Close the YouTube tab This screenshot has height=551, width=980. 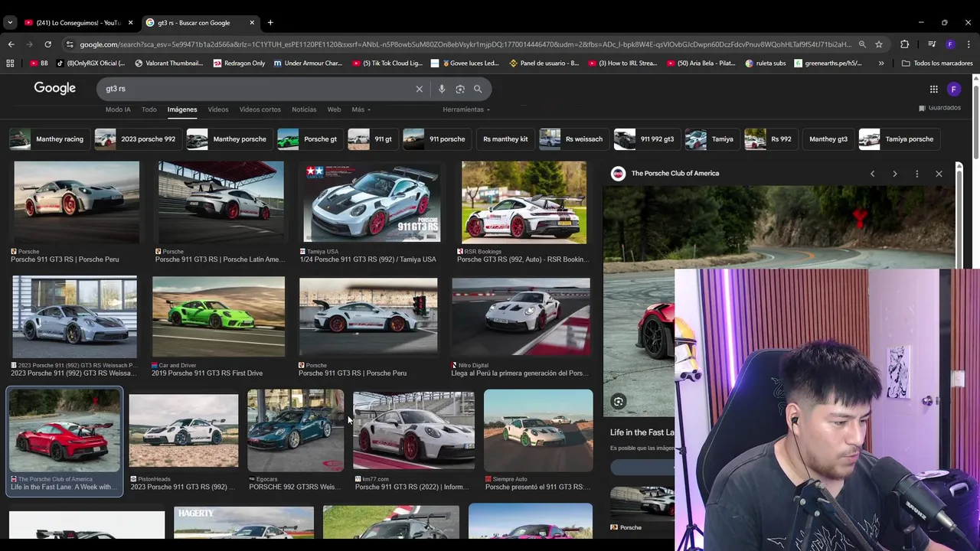(130, 22)
